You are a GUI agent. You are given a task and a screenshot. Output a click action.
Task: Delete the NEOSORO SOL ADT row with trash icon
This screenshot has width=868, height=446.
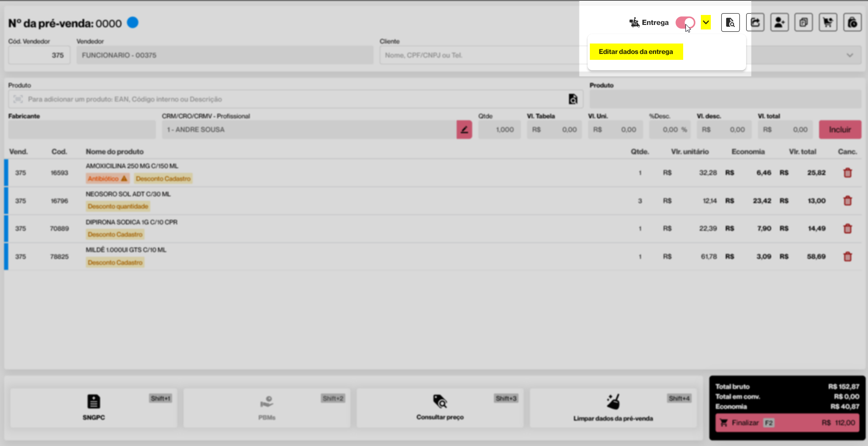click(x=848, y=201)
